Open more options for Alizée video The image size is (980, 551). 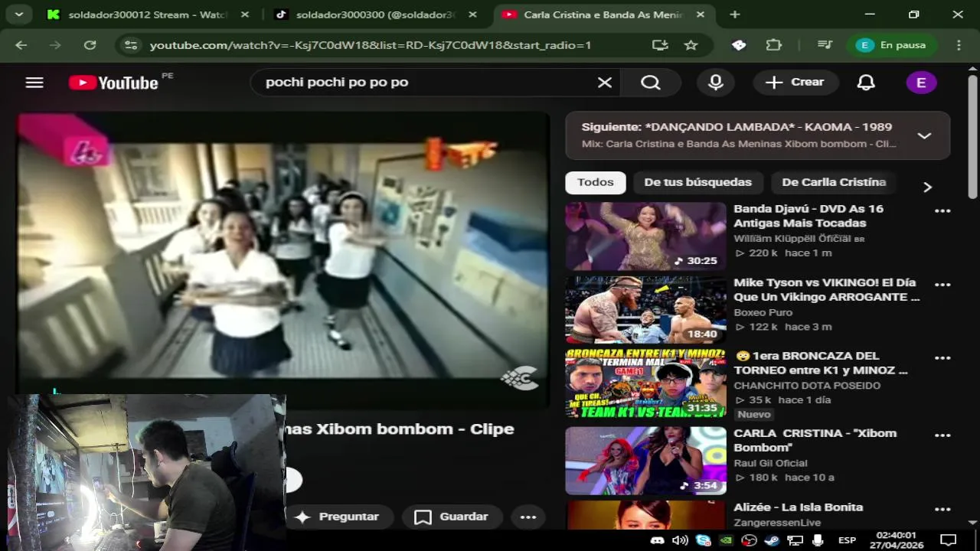(942, 510)
